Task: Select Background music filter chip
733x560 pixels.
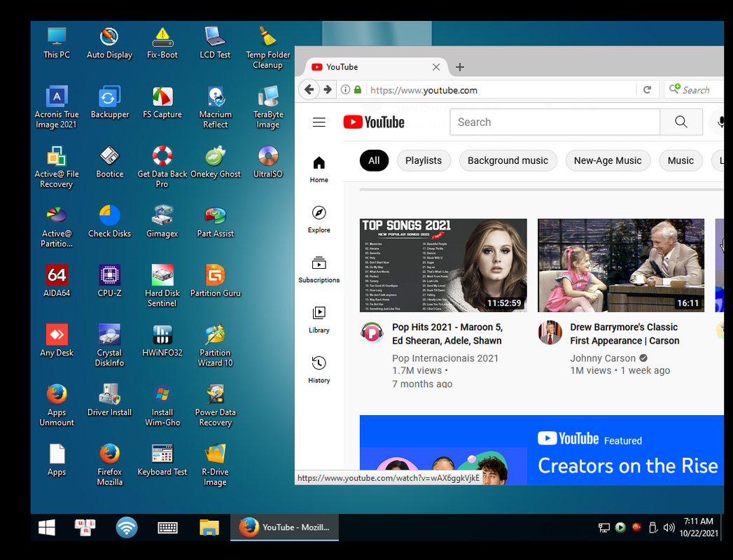Action: pos(508,160)
